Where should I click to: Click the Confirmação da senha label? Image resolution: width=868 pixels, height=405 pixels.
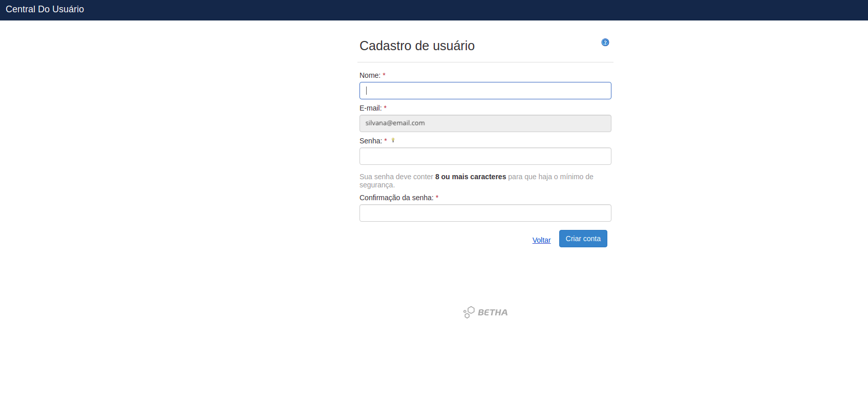(396, 198)
